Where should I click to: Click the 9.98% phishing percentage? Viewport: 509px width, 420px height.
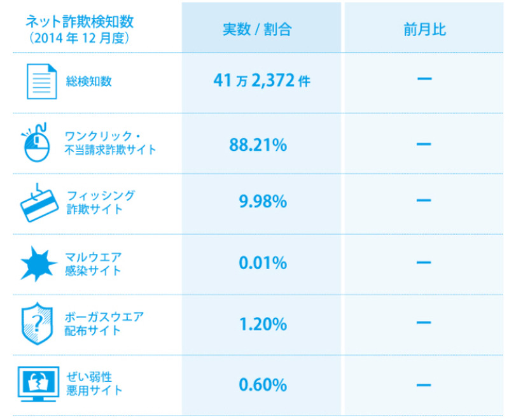[x=263, y=203]
